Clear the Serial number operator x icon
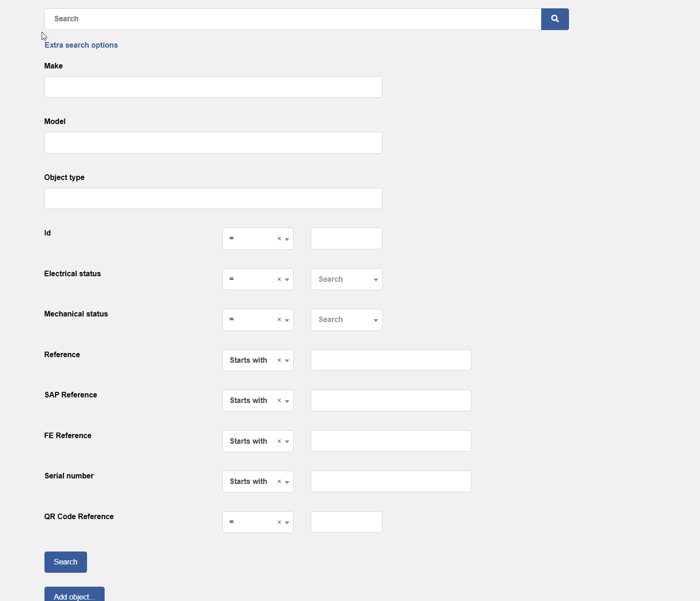Screen dimensions: 700x601 (279, 482)
